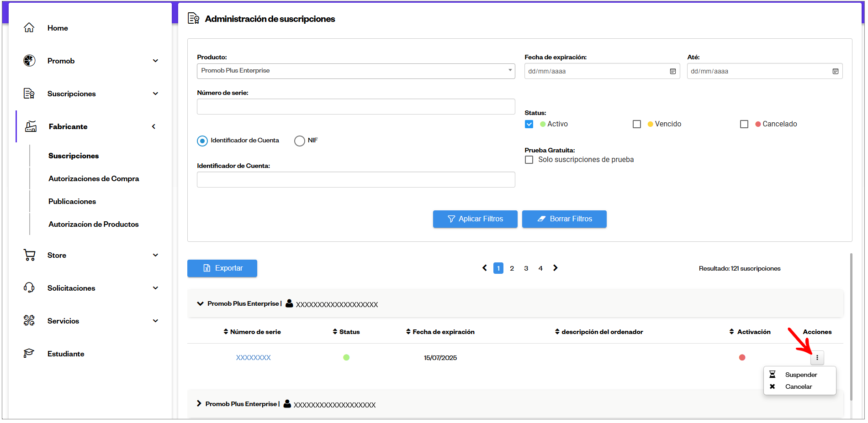Click the 15/07/2025 expiration date cell
The width and height of the screenshot is (868, 423).
click(x=440, y=358)
